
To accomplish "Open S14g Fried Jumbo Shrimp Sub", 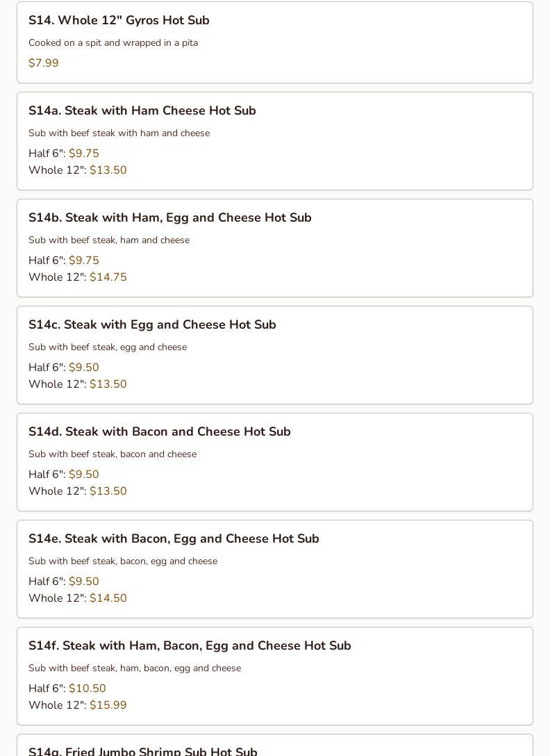I will [x=142, y=750].
